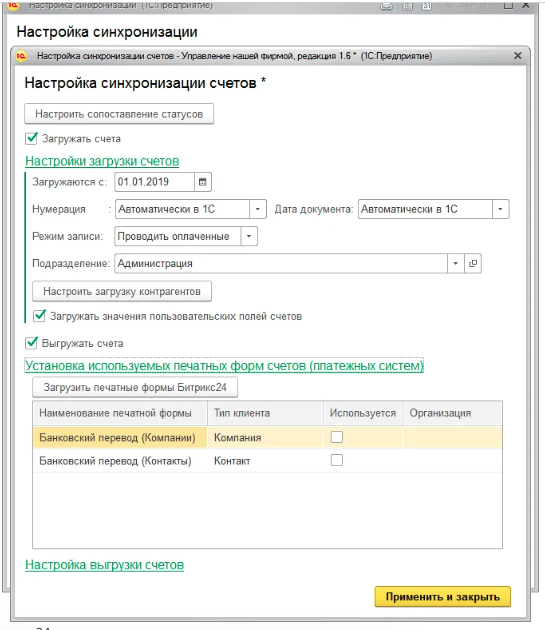Select the Банковский перевод (Контакты) row
The height and width of the screenshot is (630, 545).
(267, 461)
